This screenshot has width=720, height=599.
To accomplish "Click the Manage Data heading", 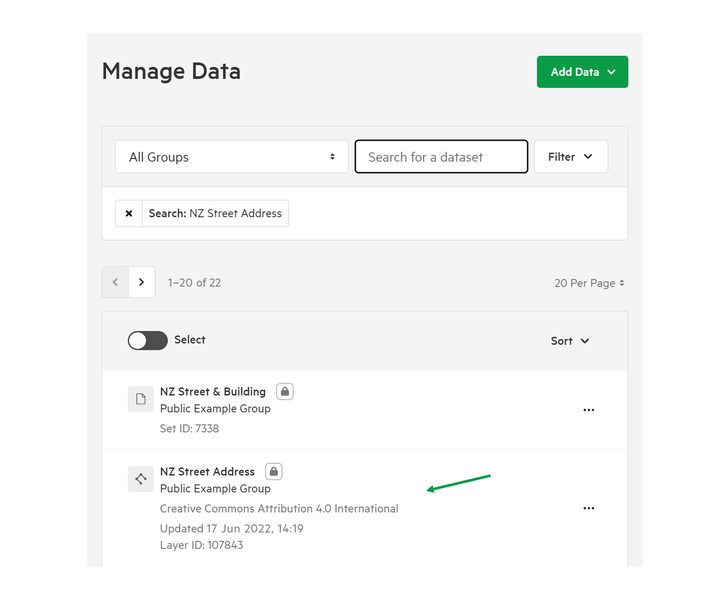I will 171,72.
